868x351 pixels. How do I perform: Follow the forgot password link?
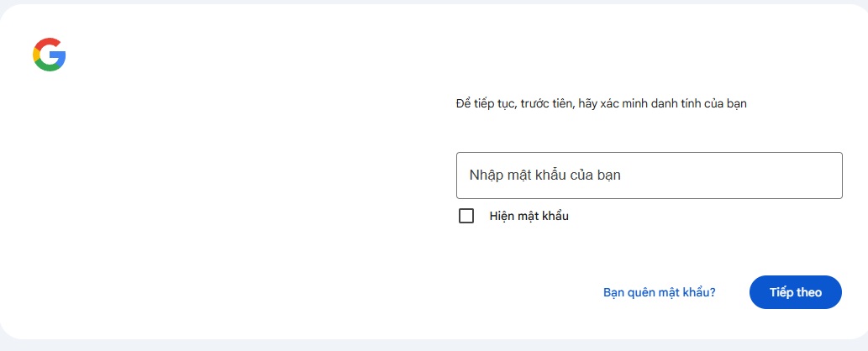tap(659, 292)
